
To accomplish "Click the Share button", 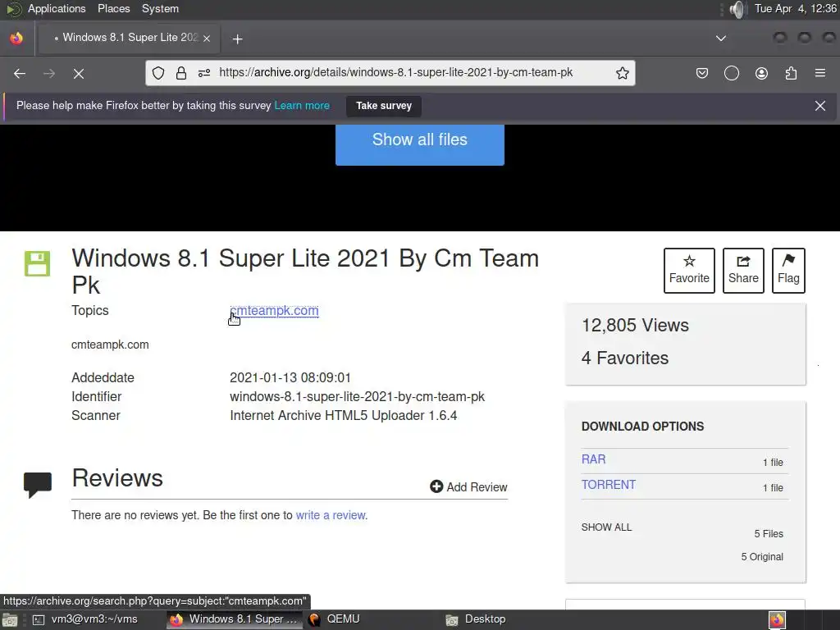I will 743,271.
